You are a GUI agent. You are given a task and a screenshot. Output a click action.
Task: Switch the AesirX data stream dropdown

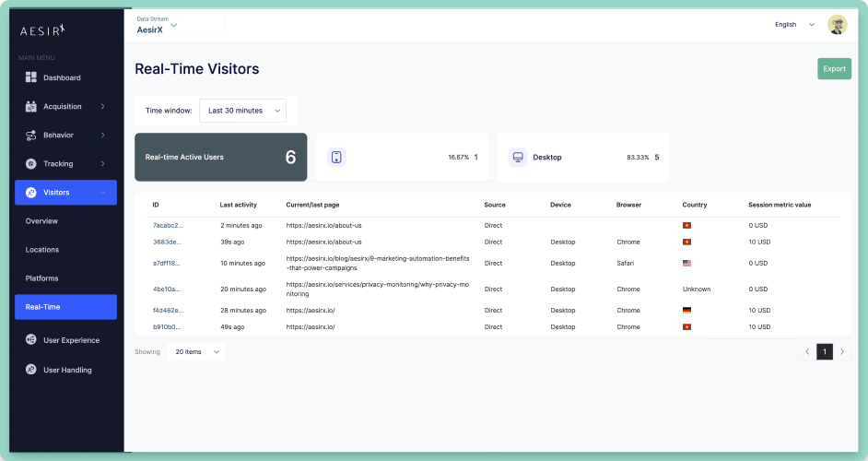pyautogui.click(x=157, y=30)
